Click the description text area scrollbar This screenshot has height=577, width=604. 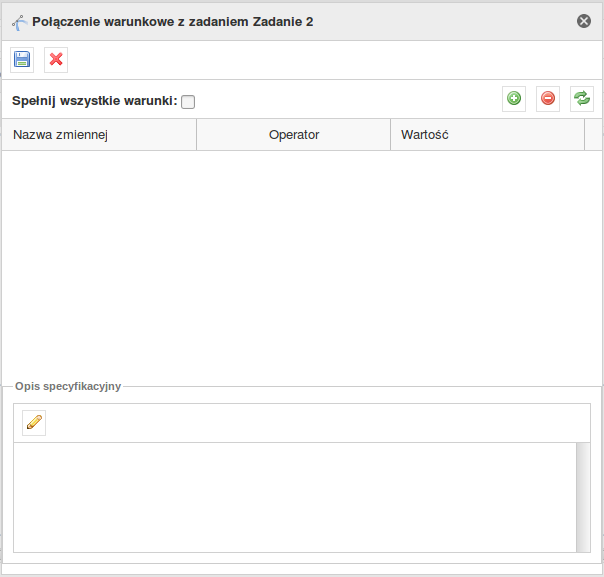583,497
